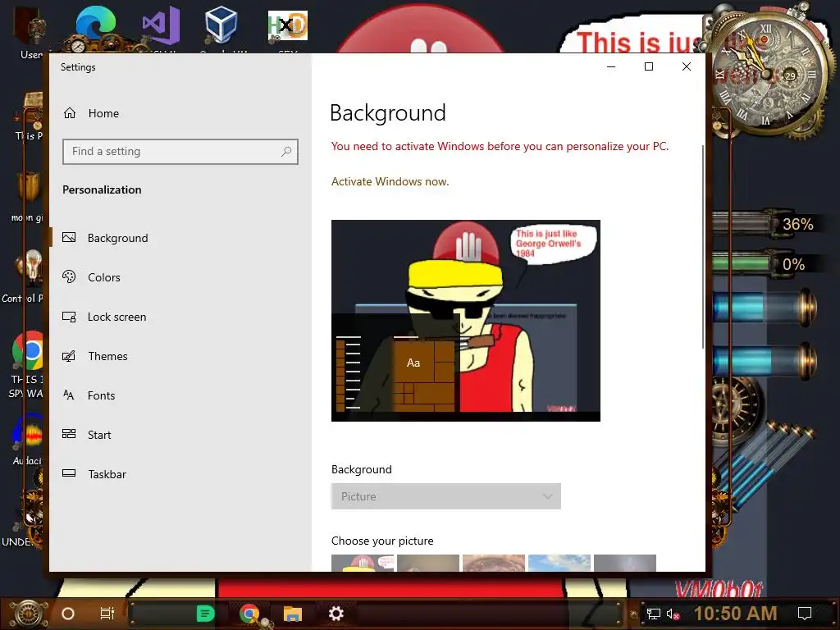Screen dimensions: 840x630
Task: Click the Settings window vertical scrollbar
Action: [x=702, y=246]
